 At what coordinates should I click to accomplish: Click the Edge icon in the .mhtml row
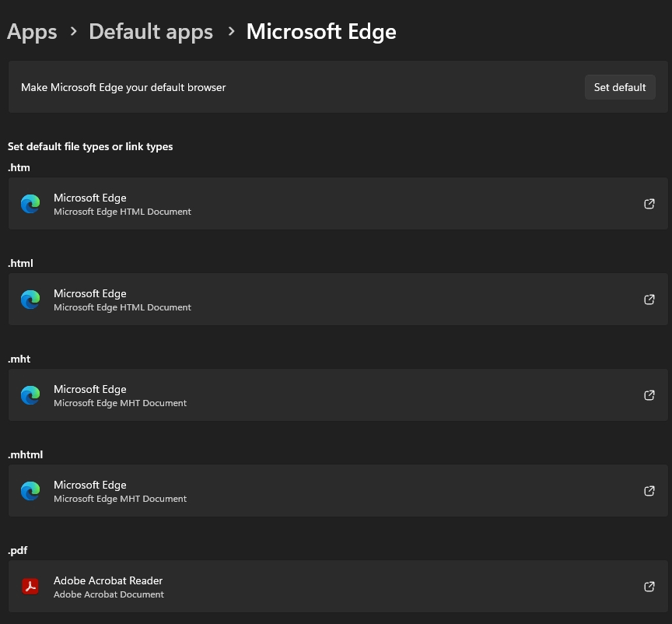(30, 491)
